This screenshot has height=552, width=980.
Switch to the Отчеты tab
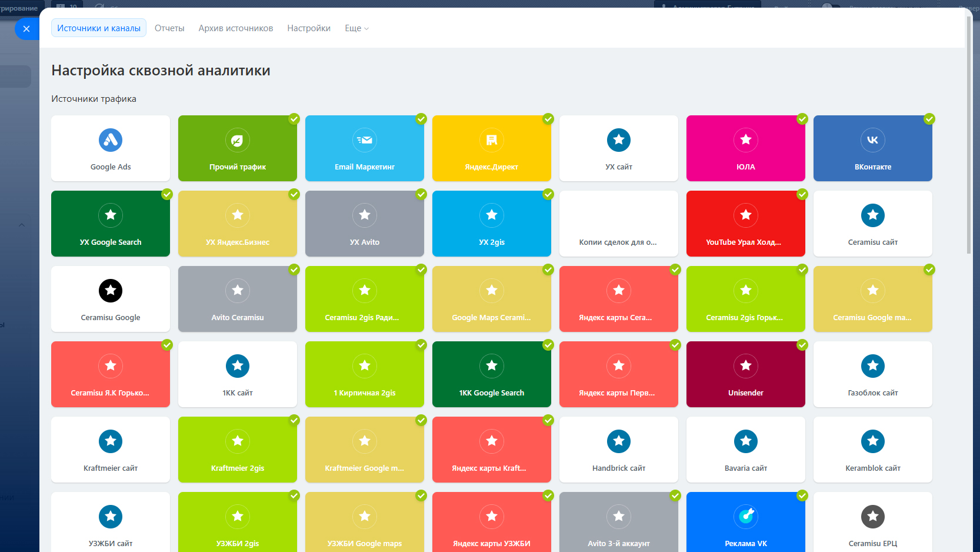[169, 28]
